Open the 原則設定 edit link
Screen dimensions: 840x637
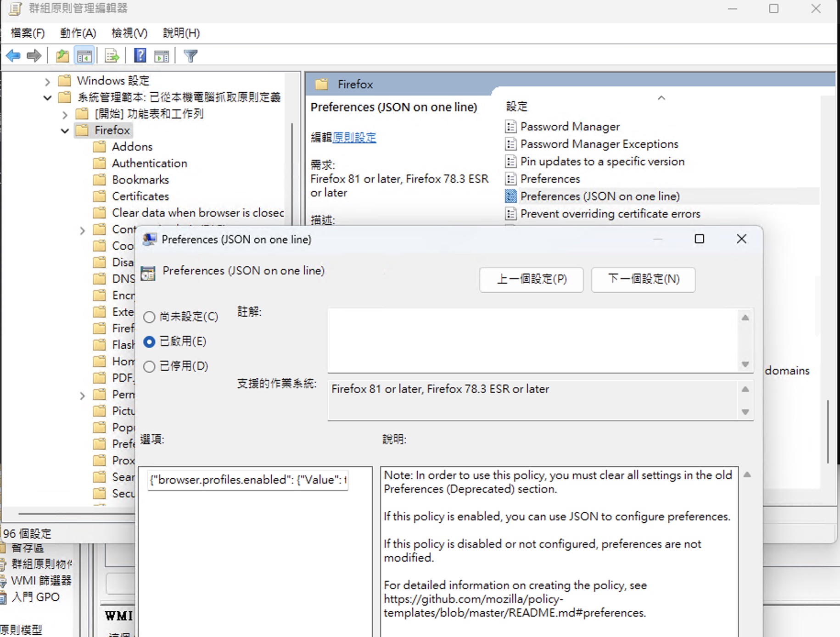354,137
